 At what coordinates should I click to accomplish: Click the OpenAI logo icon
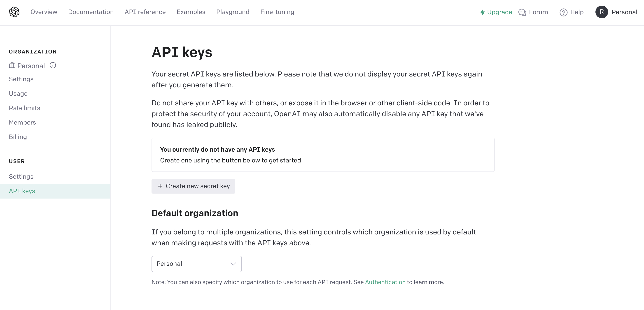[14, 12]
